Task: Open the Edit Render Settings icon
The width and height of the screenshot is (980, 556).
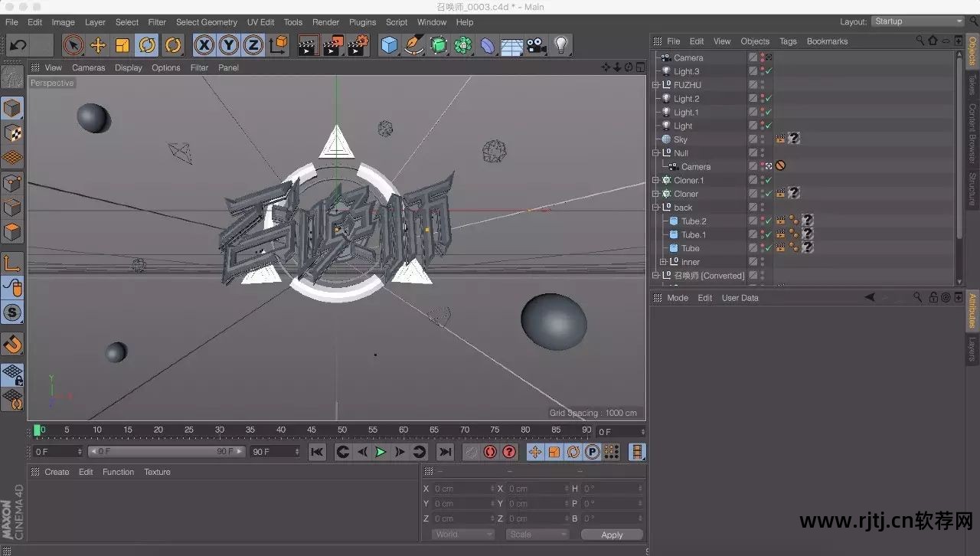Action: [x=358, y=45]
